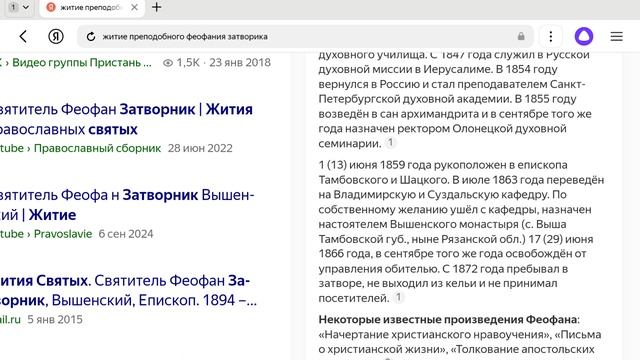
Task: Click date text 5 янв 2015
Action: pos(55,320)
